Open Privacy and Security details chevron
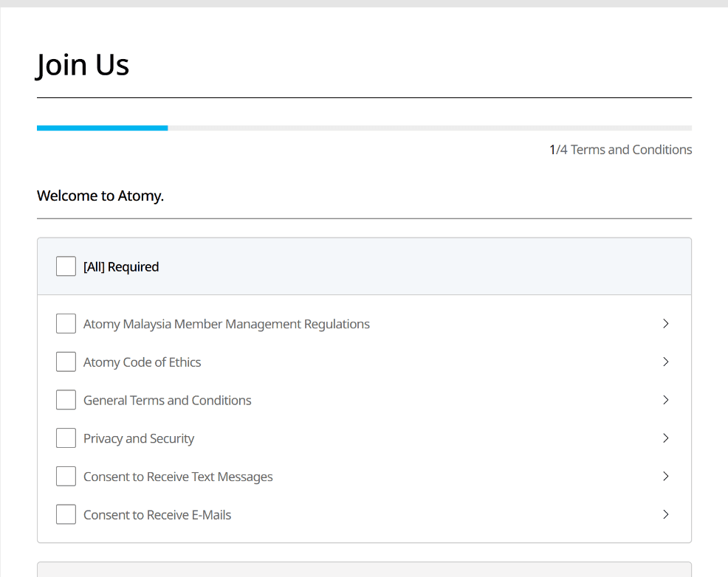This screenshot has height=577, width=728. click(666, 438)
